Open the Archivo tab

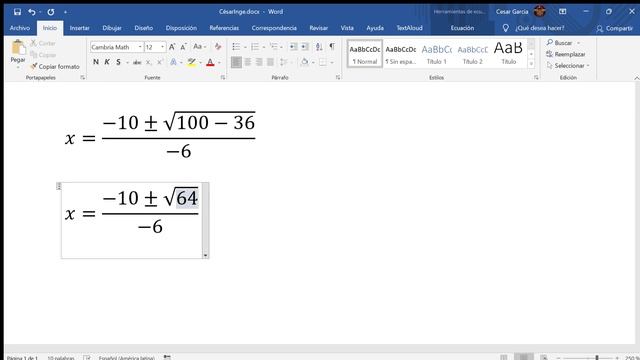(x=20, y=28)
